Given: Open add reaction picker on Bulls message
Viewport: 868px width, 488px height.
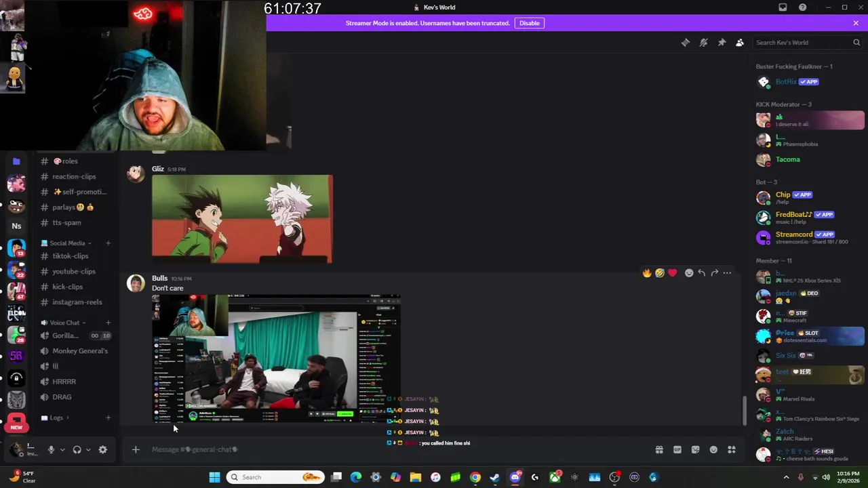Looking at the screenshot, I should [x=689, y=272].
